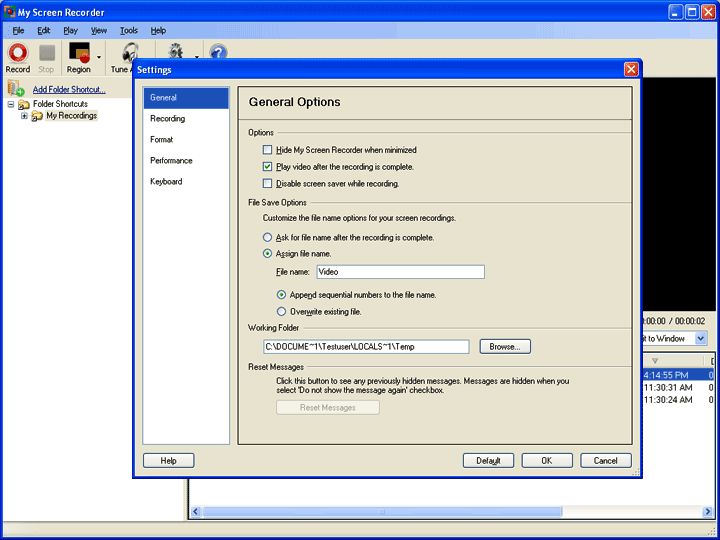
Task: Enable Disable screen saver while recording
Action: (x=267, y=184)
